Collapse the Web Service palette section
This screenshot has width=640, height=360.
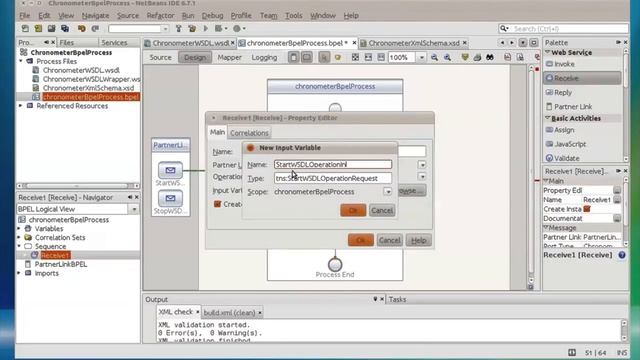(548, 53)
